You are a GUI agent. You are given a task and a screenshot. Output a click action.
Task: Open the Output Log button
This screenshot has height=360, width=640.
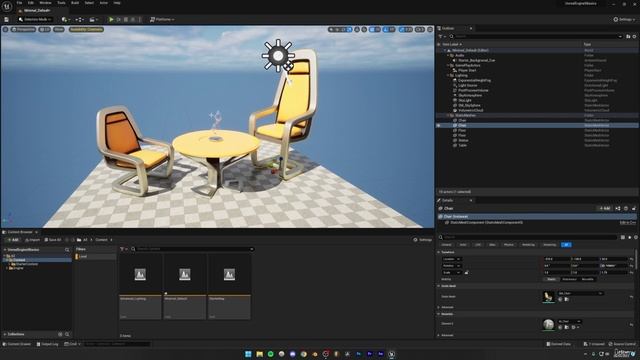(47, 344)
